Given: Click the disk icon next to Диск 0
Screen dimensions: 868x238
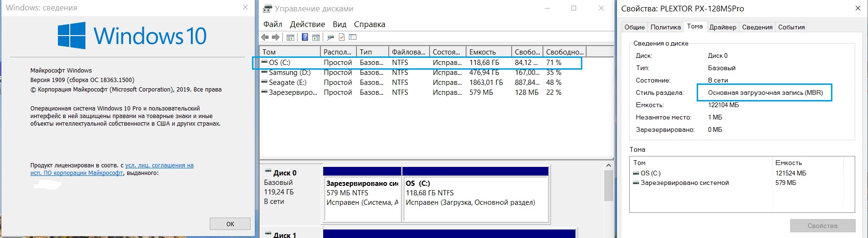Looking at the screenshot, I should (x=268, y=172).
